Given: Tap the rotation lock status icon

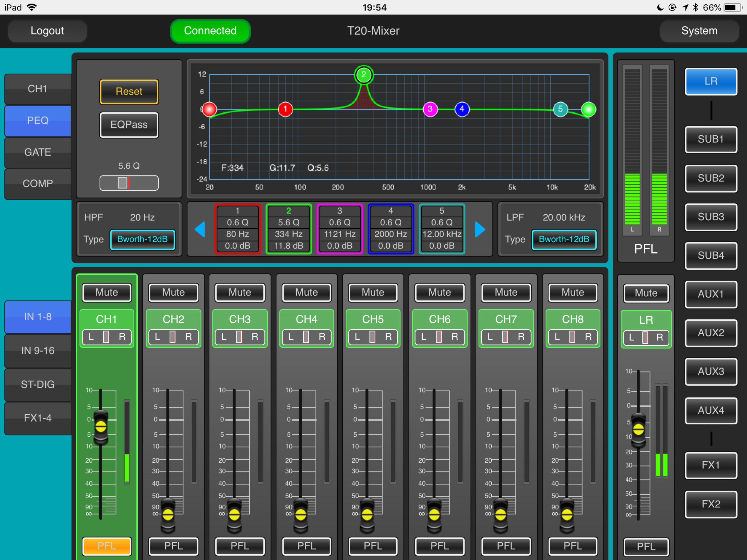Looking at the screenshot, I should 672,7.
